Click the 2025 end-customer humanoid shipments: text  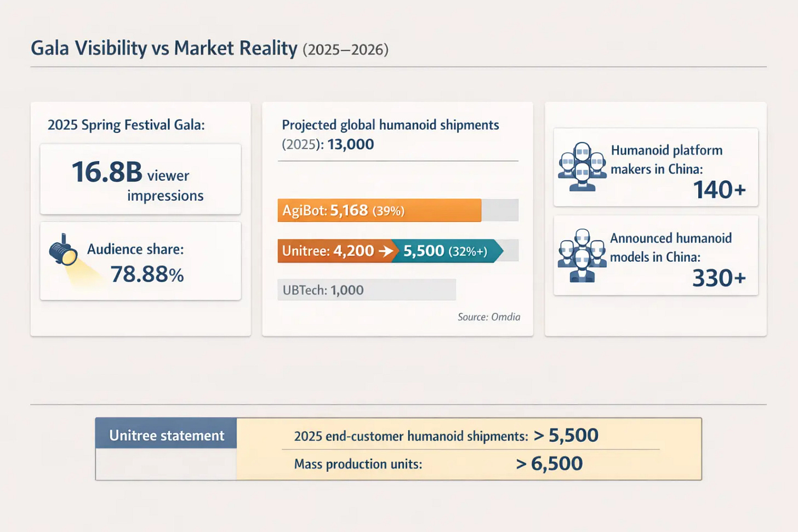tap(411, 436)
